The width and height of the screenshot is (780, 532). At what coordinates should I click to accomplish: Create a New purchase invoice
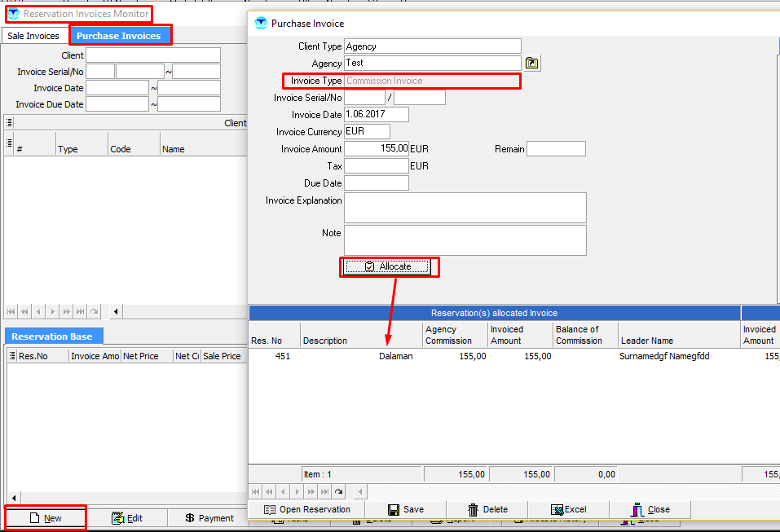click(46, 518)
